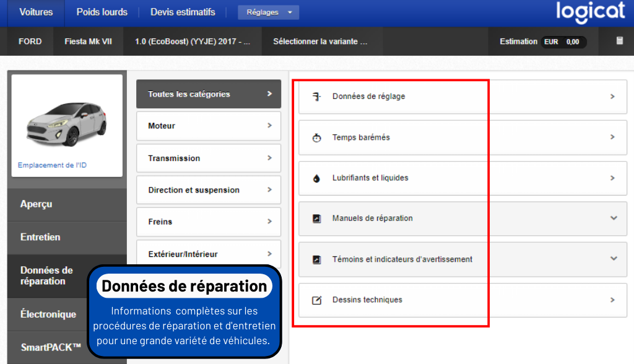Open the calculator icon next to Estimation

(x=619, y=41)
